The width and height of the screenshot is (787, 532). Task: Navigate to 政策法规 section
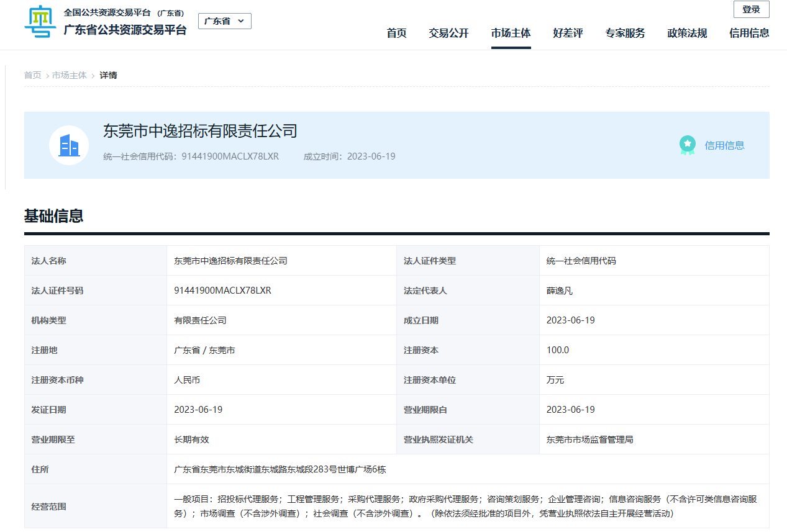click(687, 34)
